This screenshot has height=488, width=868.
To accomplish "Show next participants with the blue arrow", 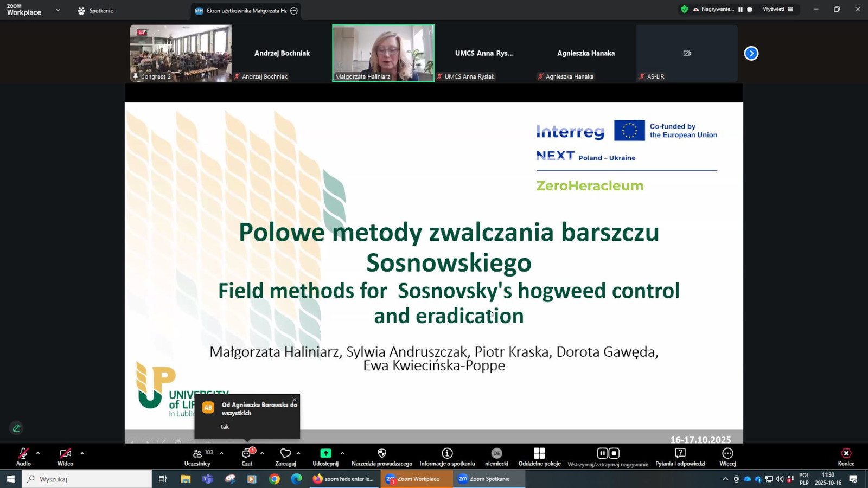I will [x=751, y=53].
